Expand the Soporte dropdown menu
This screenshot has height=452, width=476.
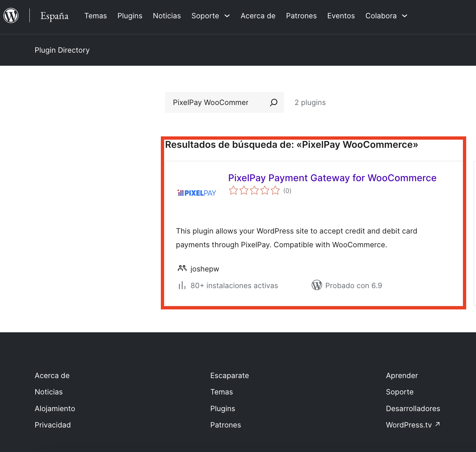211,16
